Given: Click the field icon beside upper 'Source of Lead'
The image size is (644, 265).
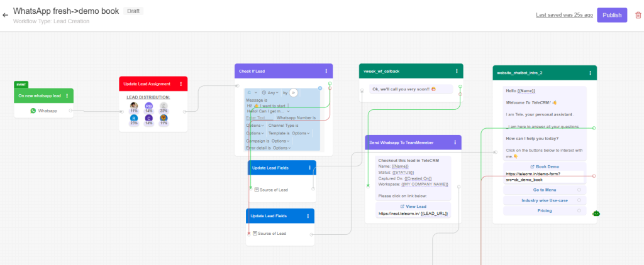Looking at the screenshot, I should pos(257,190).
